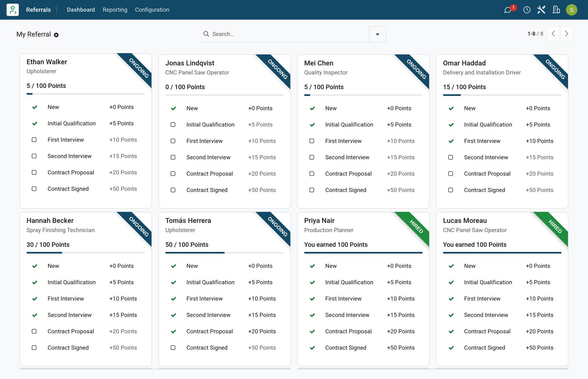Click the Contract Proposal checkmark on Tomás Herrera card
The image size is (588, 379).
click(173, 331)
